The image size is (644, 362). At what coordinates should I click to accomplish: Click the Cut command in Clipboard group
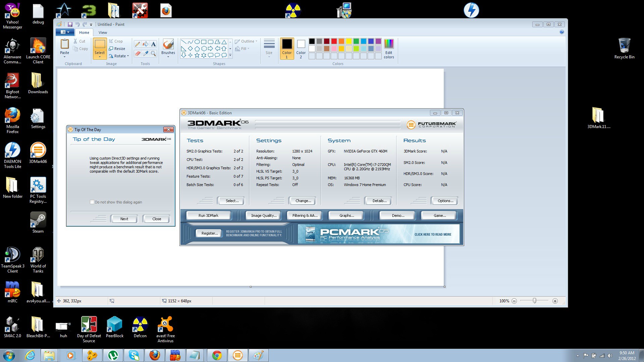point(79,41)
